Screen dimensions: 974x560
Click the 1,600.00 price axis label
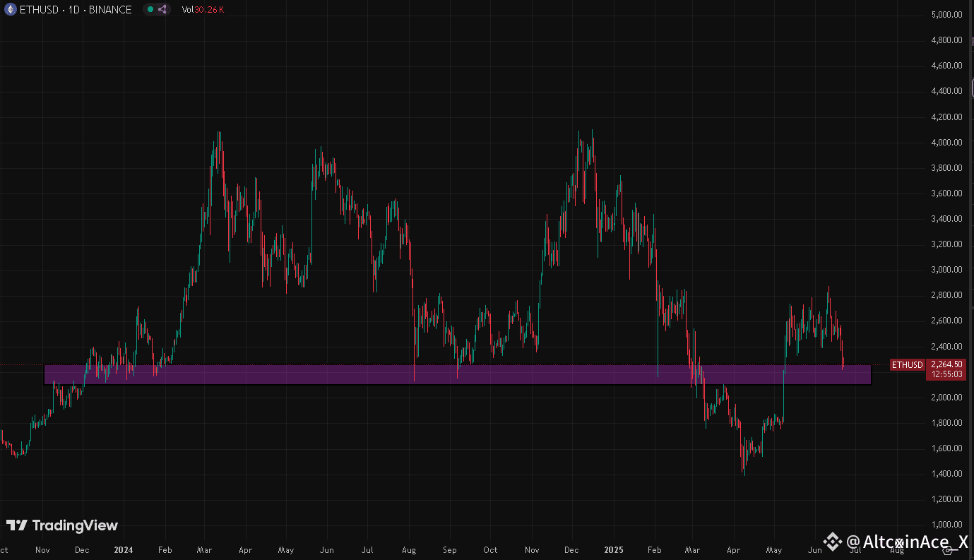[x=946, y=448]
